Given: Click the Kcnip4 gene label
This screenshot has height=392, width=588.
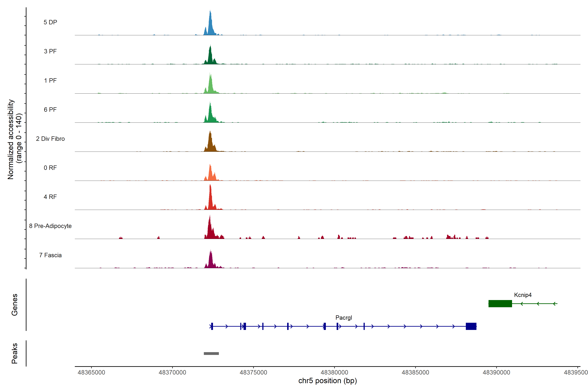Looking at the screenshot, I should (x=523, y=295).
